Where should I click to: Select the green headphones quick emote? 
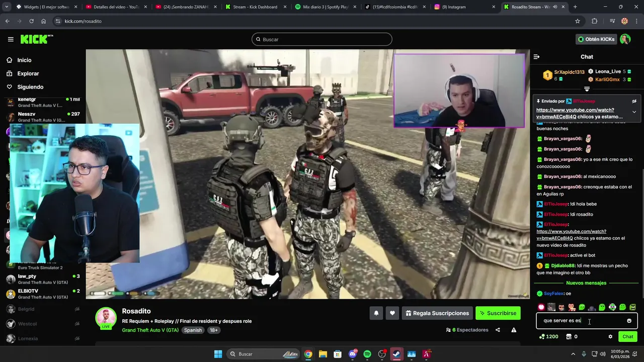click(612, 307)
